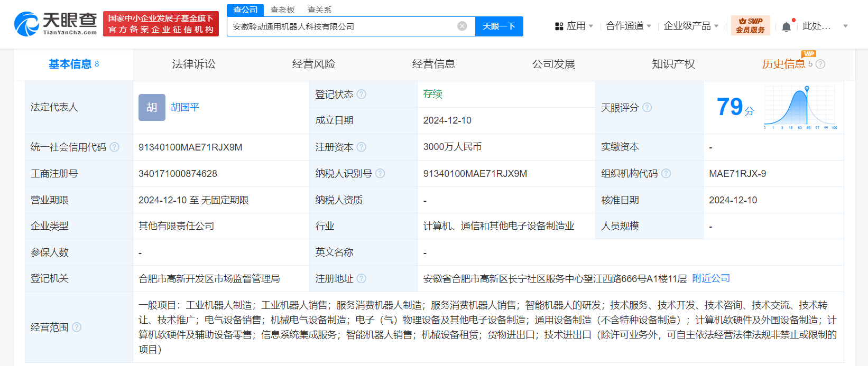
Task: Click the 天眼一下 search button
Action: click(499, 26)
